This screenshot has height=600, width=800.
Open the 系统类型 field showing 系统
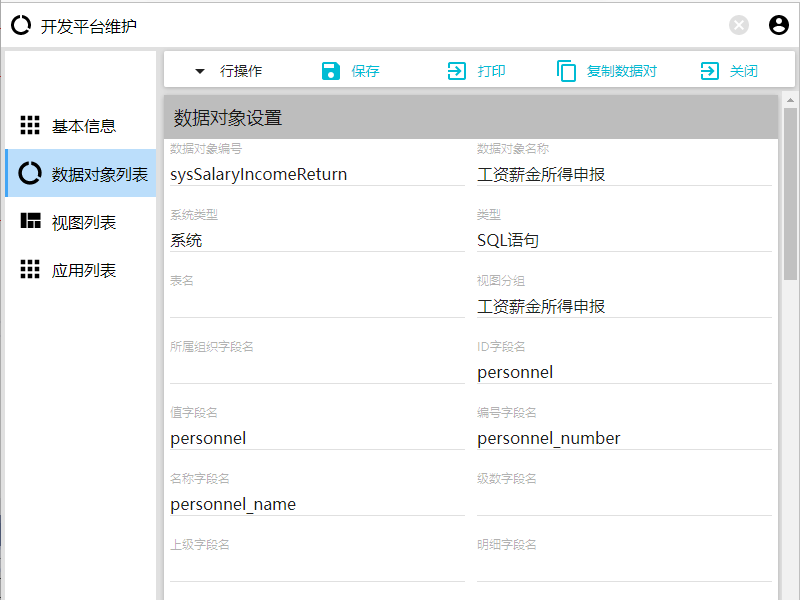[317, 240]
